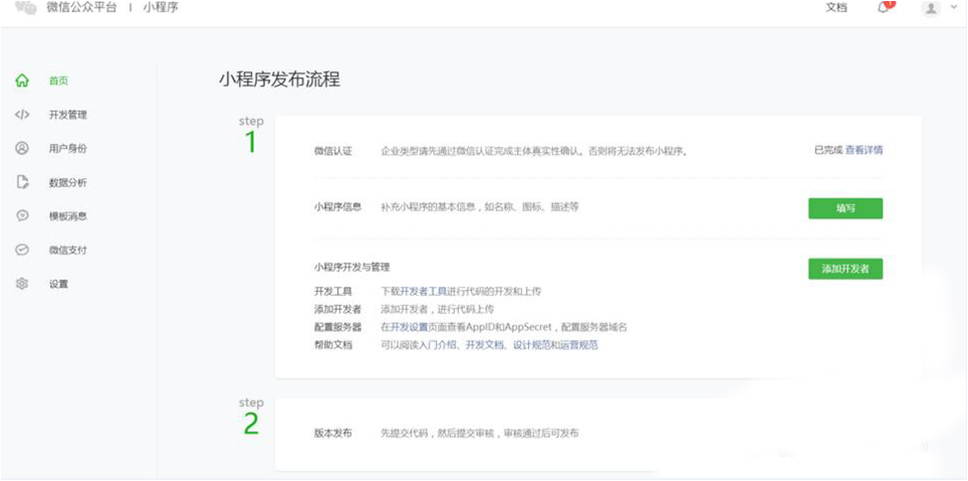Click the 小程序发布流程 page heading
This screenshot has height=481, width=968.
[x=279, y=80]
